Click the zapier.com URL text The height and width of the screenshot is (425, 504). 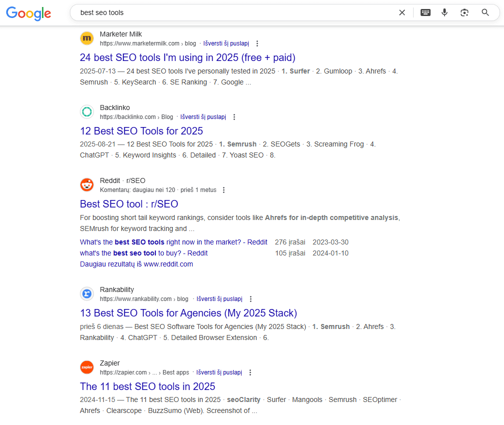pos(144,372)
